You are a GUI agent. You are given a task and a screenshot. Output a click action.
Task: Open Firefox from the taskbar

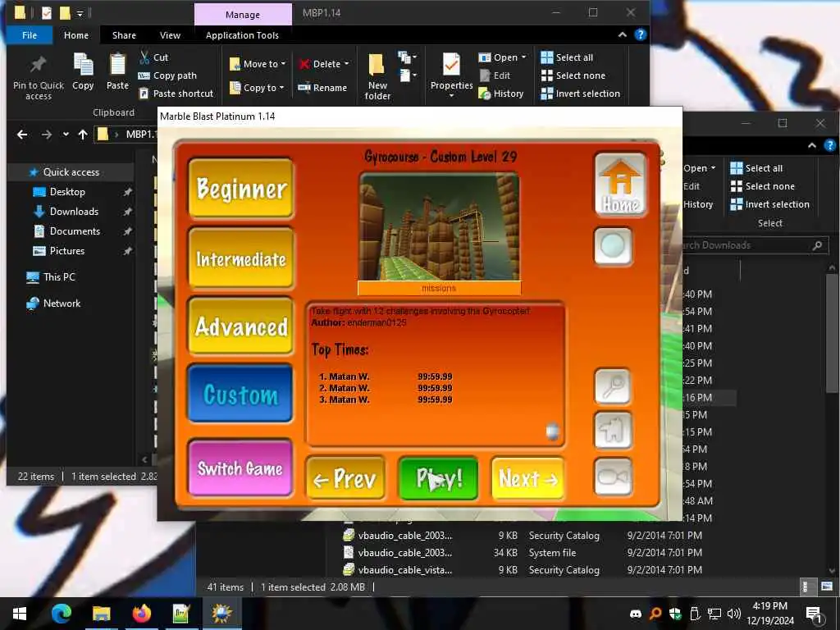pos(142,613)
